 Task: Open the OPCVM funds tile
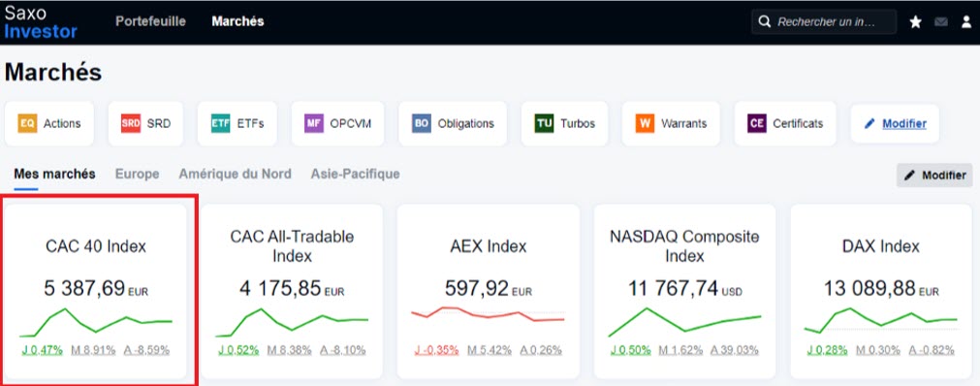337,123
